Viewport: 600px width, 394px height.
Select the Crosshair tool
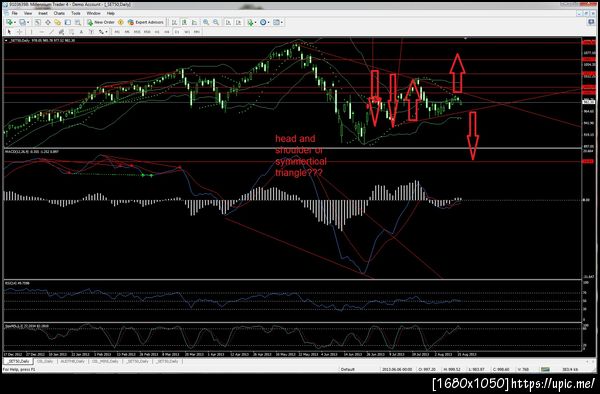(x=20, y=32)
